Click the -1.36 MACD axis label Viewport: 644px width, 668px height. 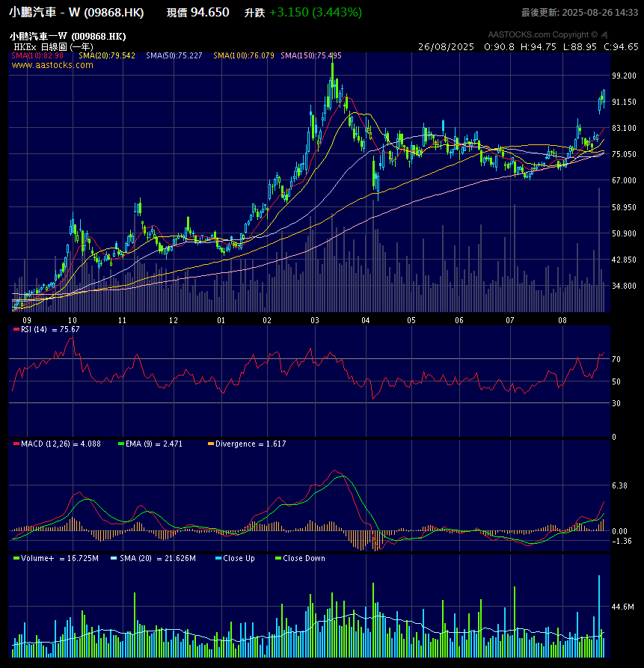click(x=622, y=541)
